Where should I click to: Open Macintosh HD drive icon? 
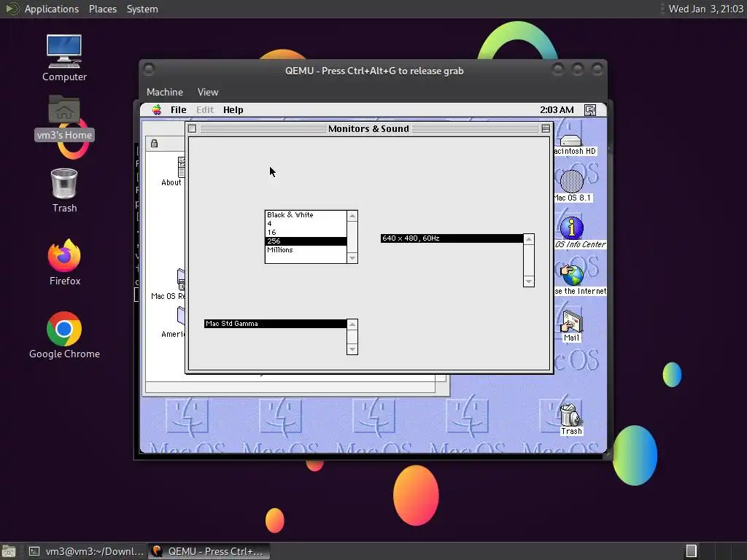571,140
